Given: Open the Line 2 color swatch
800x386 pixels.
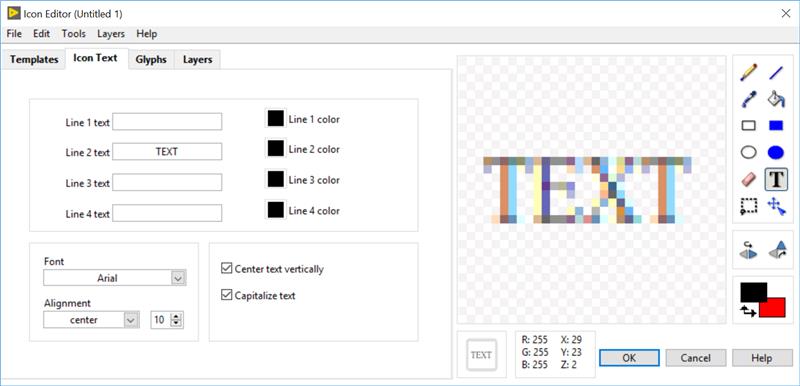Looking at the screenshot, I should pyautogui.click(x=276, y=149).
